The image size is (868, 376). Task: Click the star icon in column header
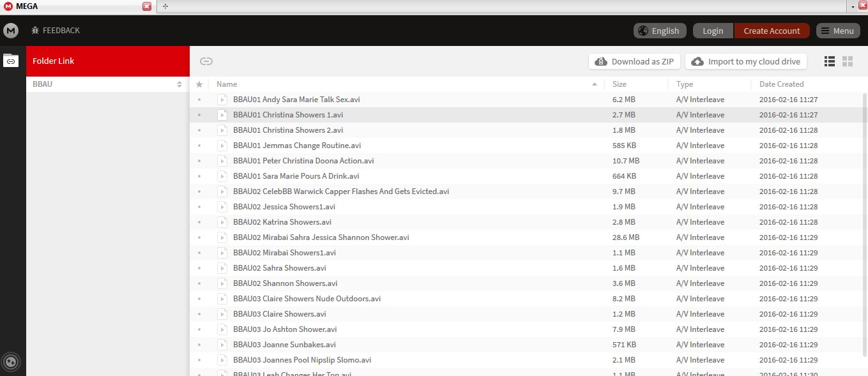tap(199, 84)
